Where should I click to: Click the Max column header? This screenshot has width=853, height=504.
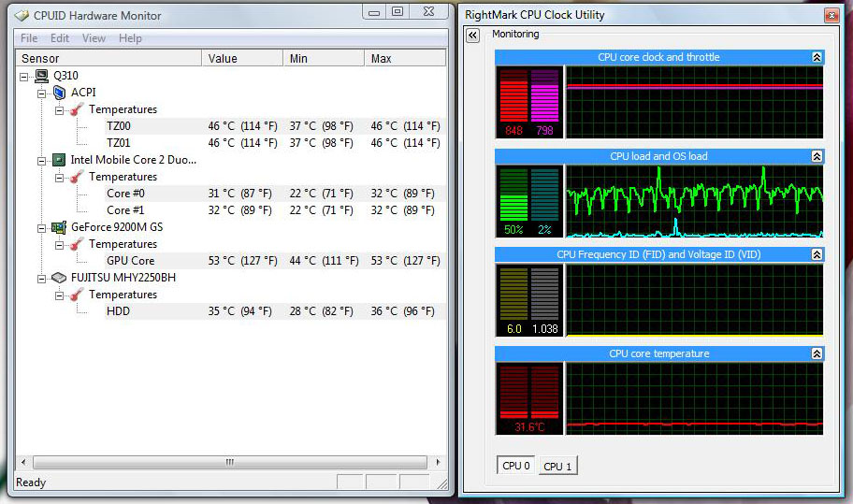pos(405,58)
